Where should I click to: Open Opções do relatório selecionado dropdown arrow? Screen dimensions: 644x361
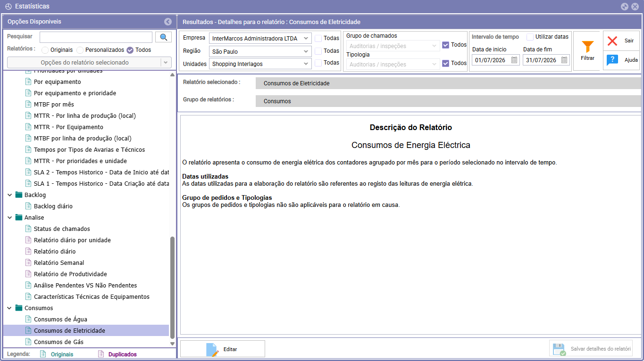coord(166,62)
